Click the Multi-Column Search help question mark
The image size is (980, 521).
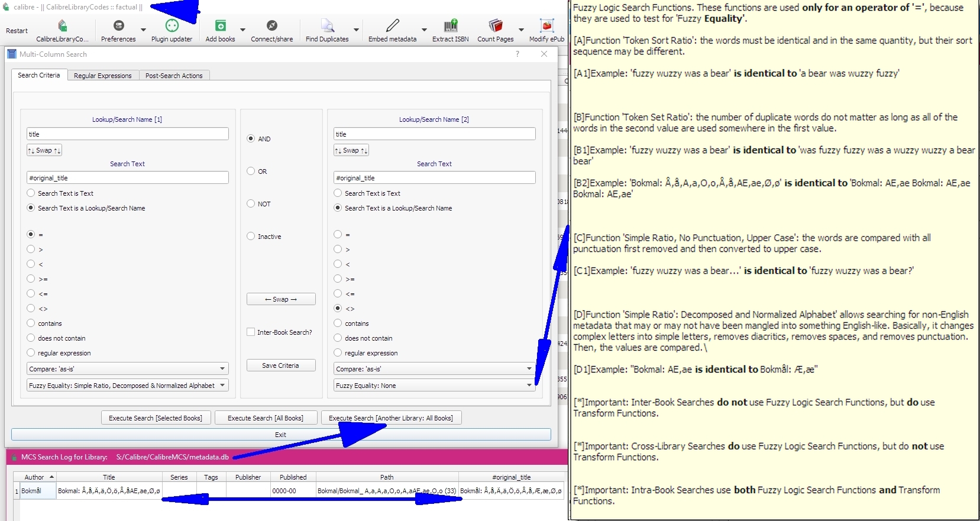click(x=518, y=54)
